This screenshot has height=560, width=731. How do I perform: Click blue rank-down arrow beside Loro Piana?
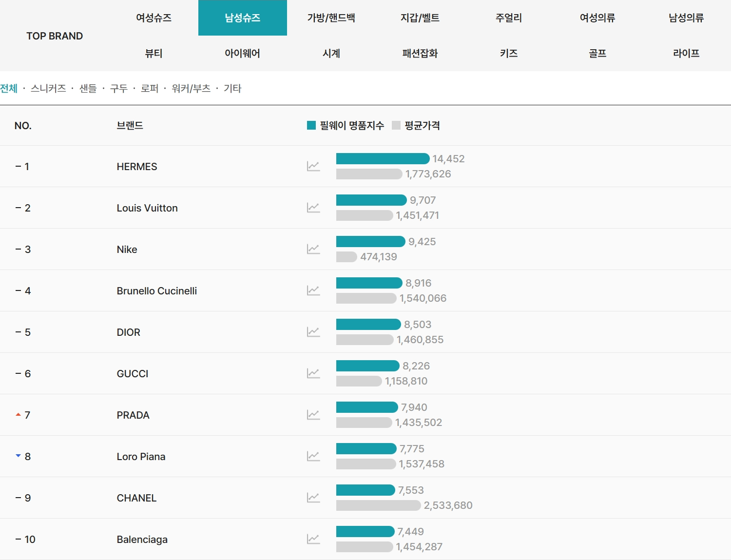click(18, 456)
